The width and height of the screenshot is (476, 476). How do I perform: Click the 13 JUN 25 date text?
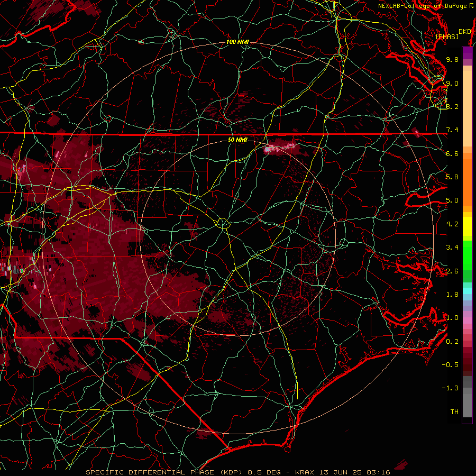click(341, 472)
